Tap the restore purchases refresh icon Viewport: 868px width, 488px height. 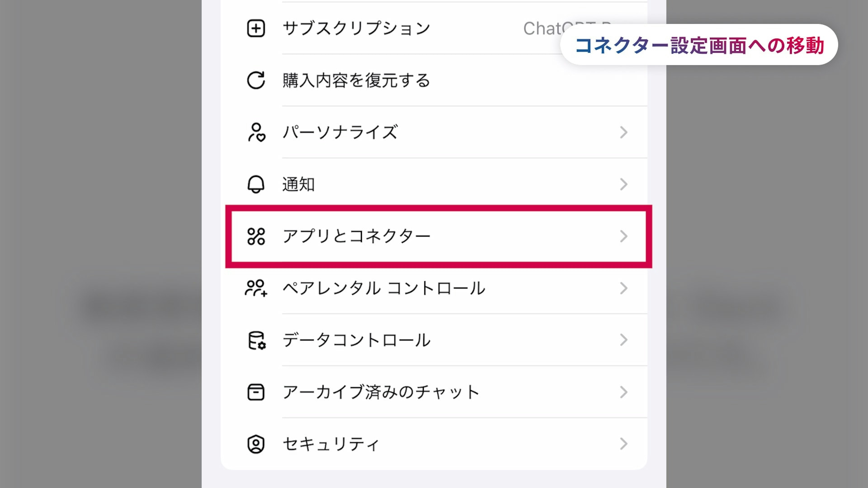coord(256,80)
